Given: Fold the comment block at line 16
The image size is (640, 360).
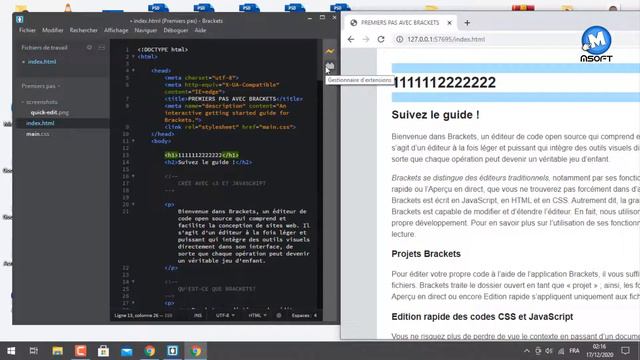Looking at the screenshot, I should [x=133, y=176].
